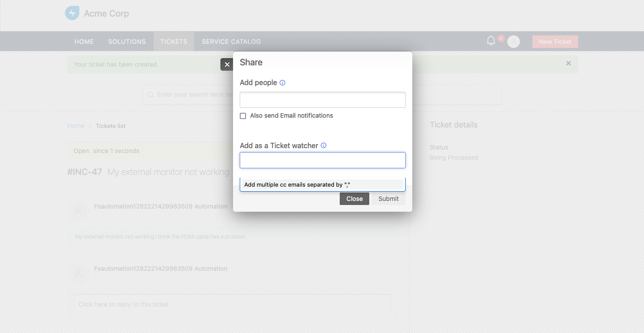Screen dimensions: 644x333
Task: Close the Share dialog with X icon
Action: click(x=227, y=64)
